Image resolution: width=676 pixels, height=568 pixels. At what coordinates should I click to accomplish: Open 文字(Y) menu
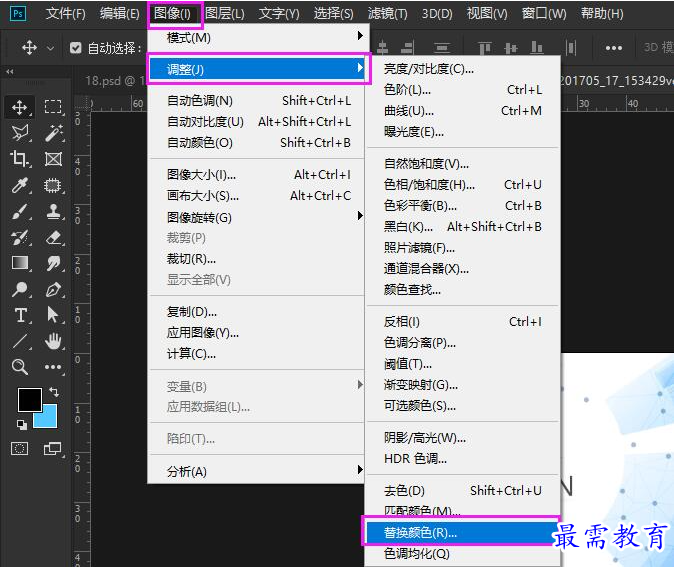coord(279,13)
